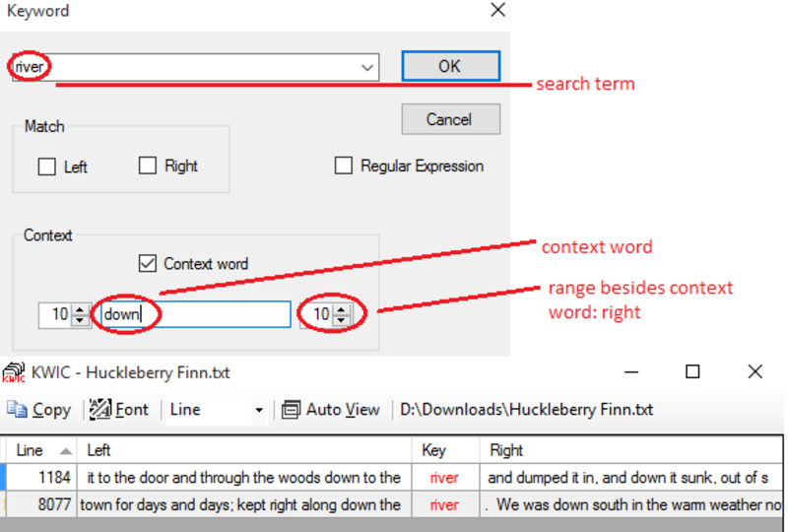Click the Left column header
This screenshot has height=532, width=788.
tap(98, 450)
